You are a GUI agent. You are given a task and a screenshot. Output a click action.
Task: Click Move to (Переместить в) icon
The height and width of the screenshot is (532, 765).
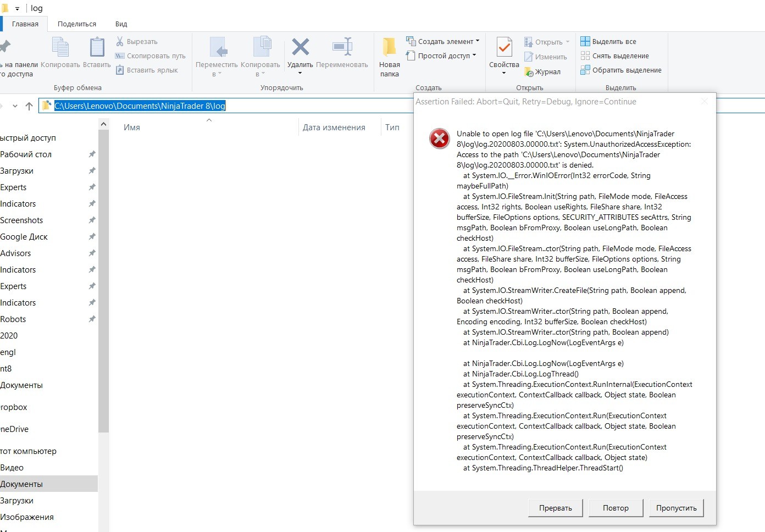218,47
